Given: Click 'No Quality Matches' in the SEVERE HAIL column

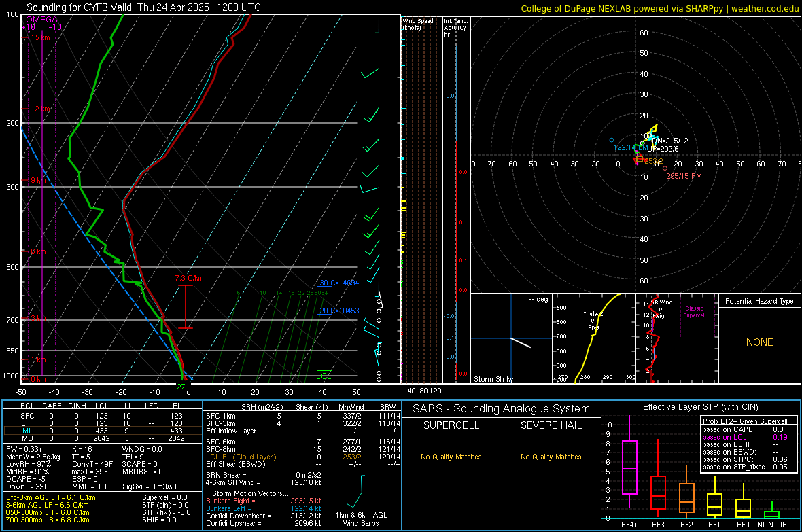Looking at the screenshot, I should click(551, 457).
